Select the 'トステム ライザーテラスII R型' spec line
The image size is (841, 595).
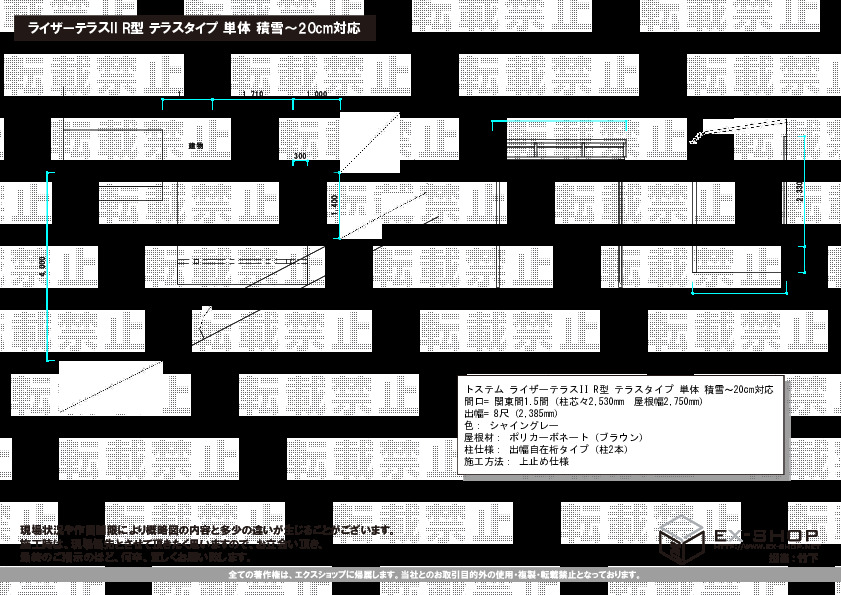(619, 390)
